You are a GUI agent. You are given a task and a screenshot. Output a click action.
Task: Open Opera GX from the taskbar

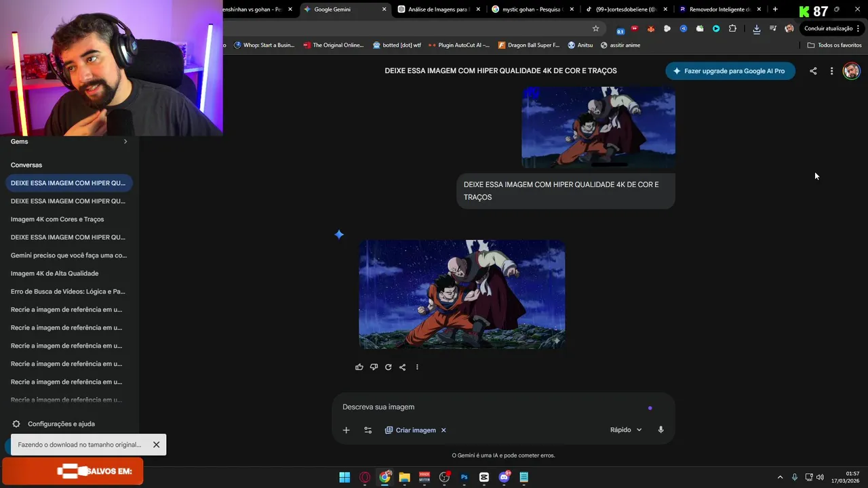365,477
